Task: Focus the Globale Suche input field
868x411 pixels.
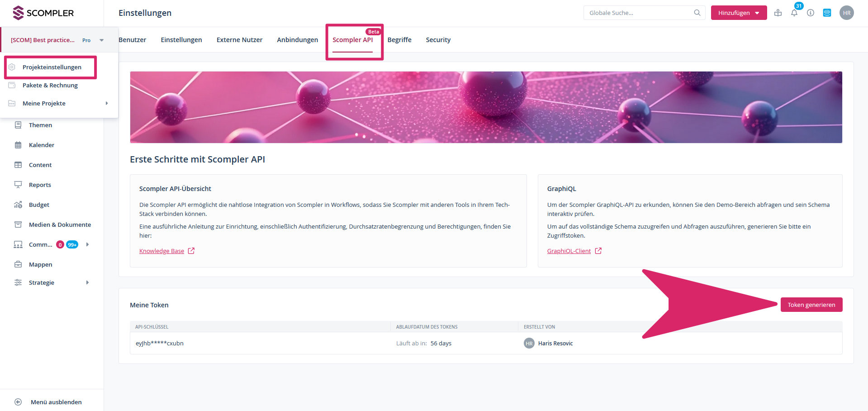Action: (x=638, y=13)
